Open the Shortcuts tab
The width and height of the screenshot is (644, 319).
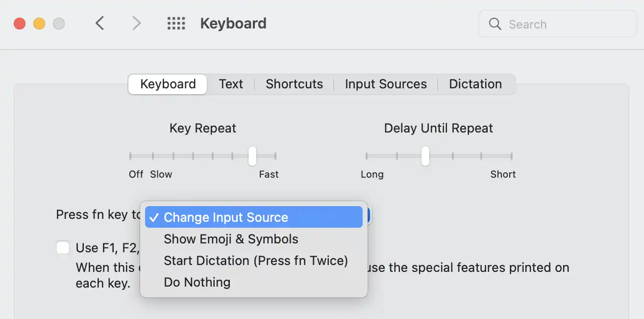(x=294, y=84)
